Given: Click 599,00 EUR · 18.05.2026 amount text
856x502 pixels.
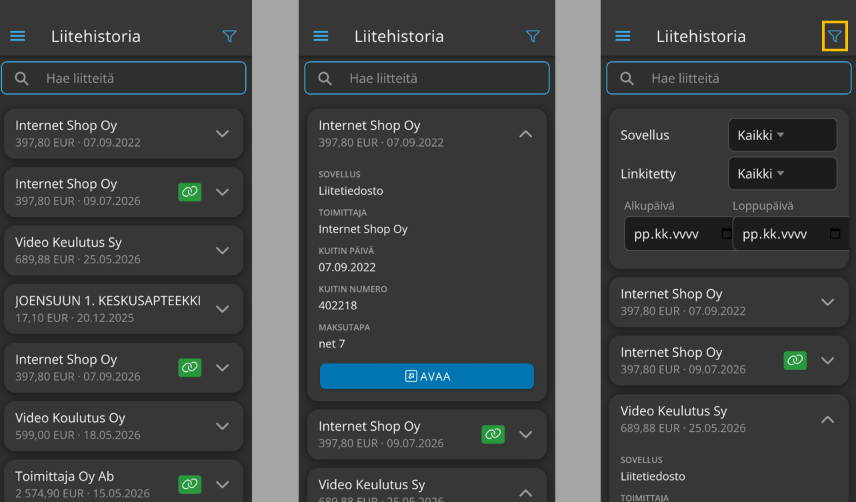Looking at the screenshot, I should point(78,435).
